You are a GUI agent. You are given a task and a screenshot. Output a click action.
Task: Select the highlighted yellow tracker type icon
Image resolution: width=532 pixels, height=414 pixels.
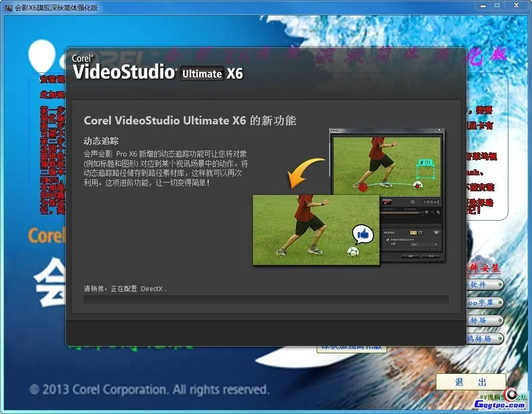(413, 232)
